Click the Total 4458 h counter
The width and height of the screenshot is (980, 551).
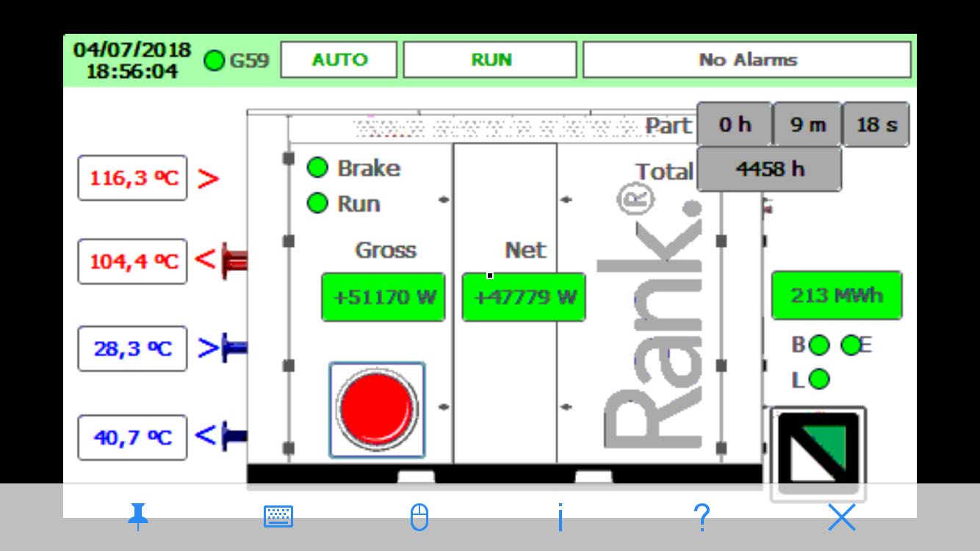(x=768, y=169)
